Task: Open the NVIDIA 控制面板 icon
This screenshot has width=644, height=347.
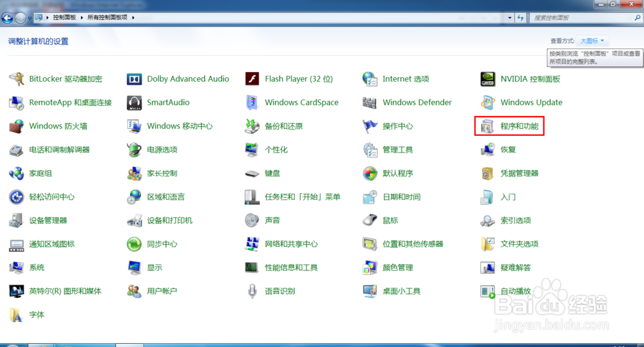Action: tap(488, 79)
